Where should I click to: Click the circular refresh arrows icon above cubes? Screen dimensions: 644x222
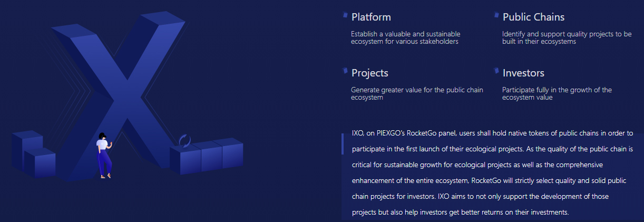184,141
